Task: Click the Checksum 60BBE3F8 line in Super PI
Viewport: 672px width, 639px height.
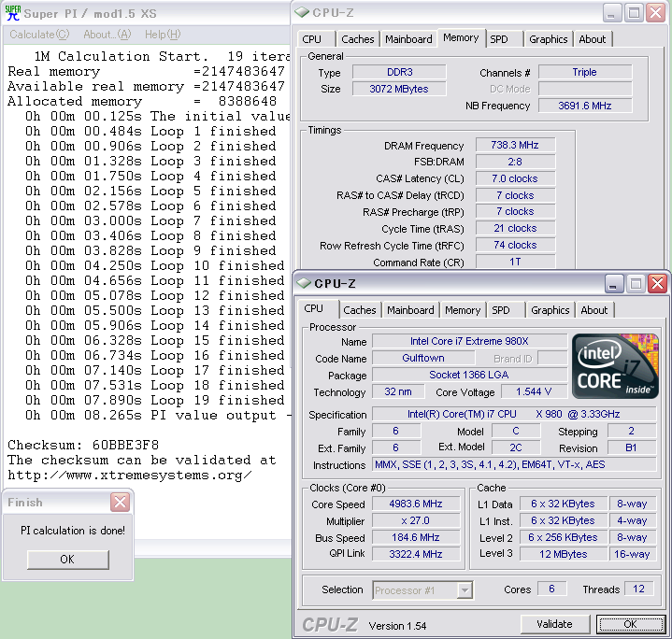Action: 83,445
